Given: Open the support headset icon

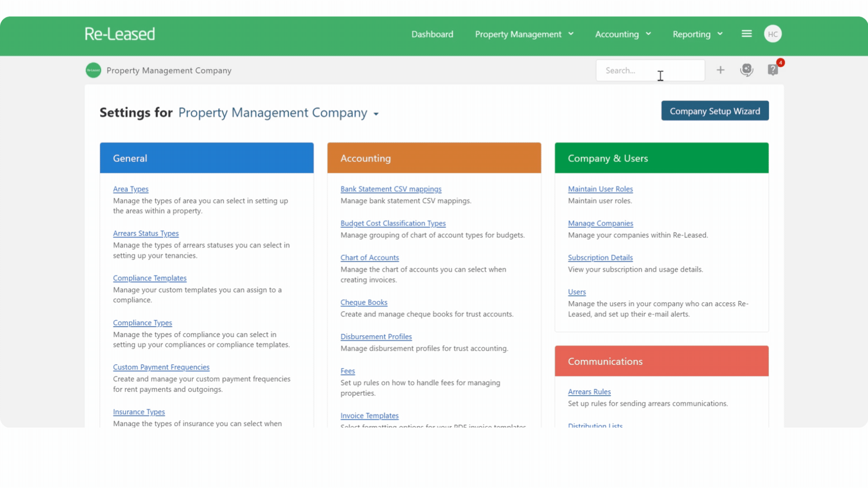Looking at the screenshot, I should 746,70.
